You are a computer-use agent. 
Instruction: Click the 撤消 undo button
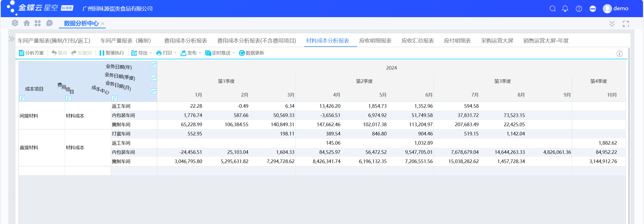[x=59, y=53]
